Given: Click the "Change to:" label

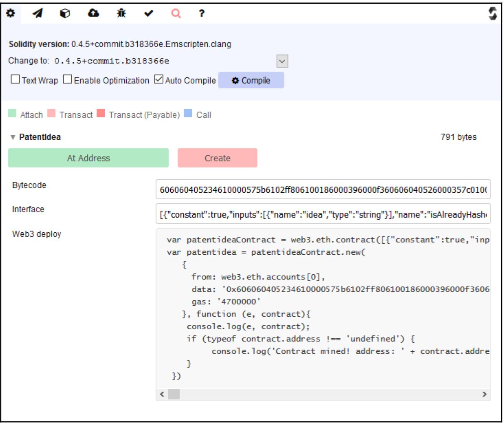Looking at the screenshot, I should point(29,61).
